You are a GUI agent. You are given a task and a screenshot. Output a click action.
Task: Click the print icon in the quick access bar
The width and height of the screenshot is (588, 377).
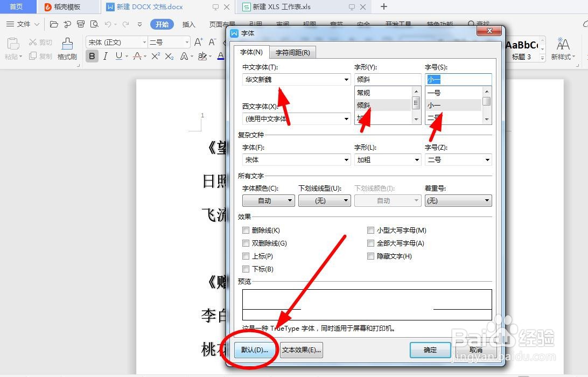81,24
